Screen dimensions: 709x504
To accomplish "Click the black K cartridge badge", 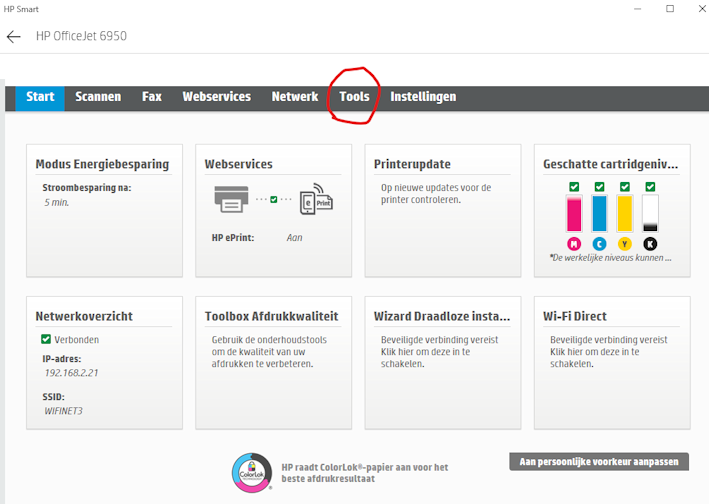I will coord(650,244).
